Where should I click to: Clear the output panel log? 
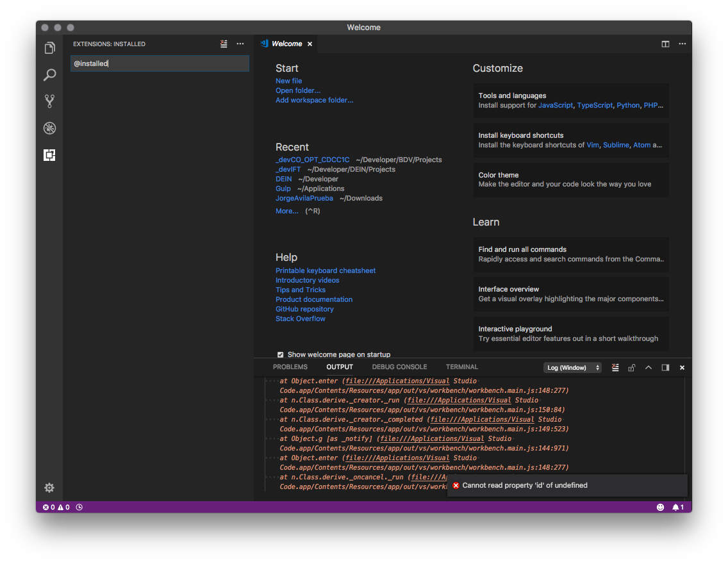tap(615, 368)
